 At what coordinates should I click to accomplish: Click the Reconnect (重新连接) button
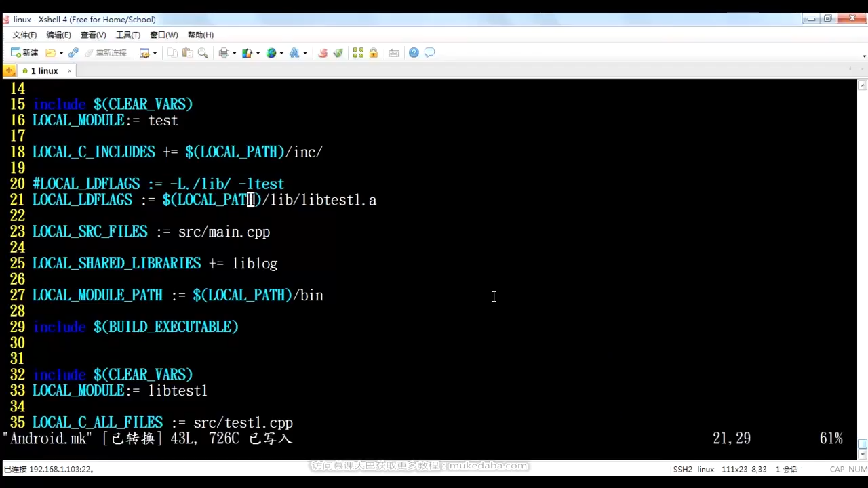tap(106, 53)
